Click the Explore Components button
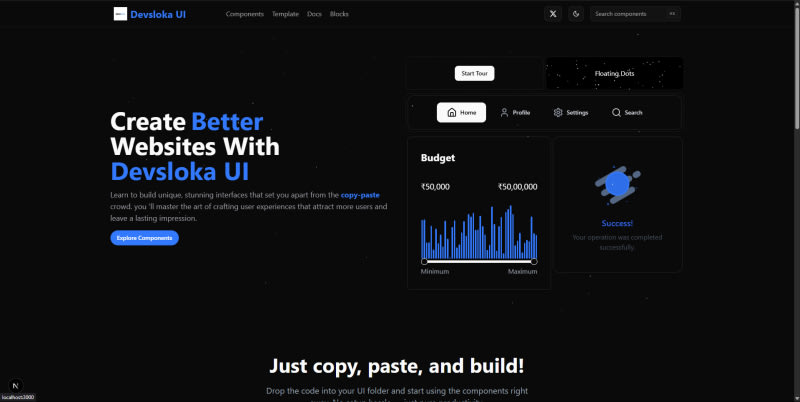The height and width of the screenshot is (402, 800). [144, 238]
